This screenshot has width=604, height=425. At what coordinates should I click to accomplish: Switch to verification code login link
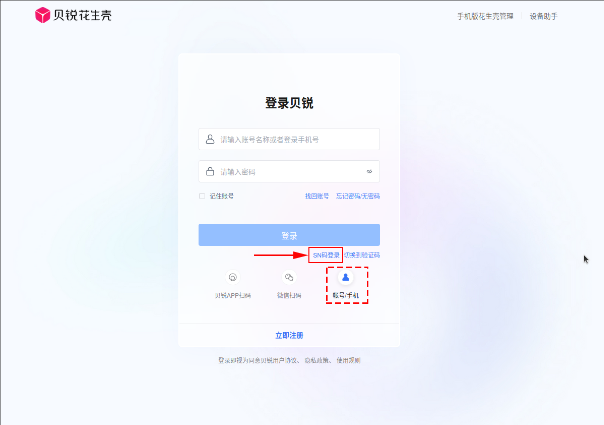(x=362, y=255)
